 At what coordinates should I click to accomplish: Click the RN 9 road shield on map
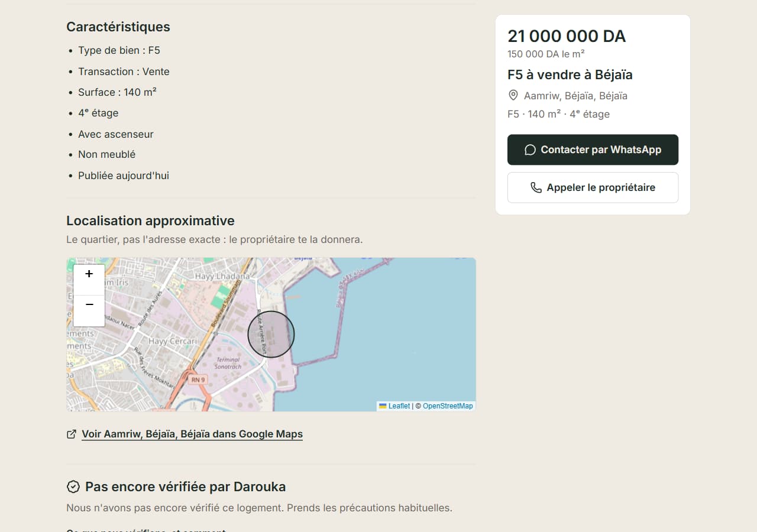(198, 380)
